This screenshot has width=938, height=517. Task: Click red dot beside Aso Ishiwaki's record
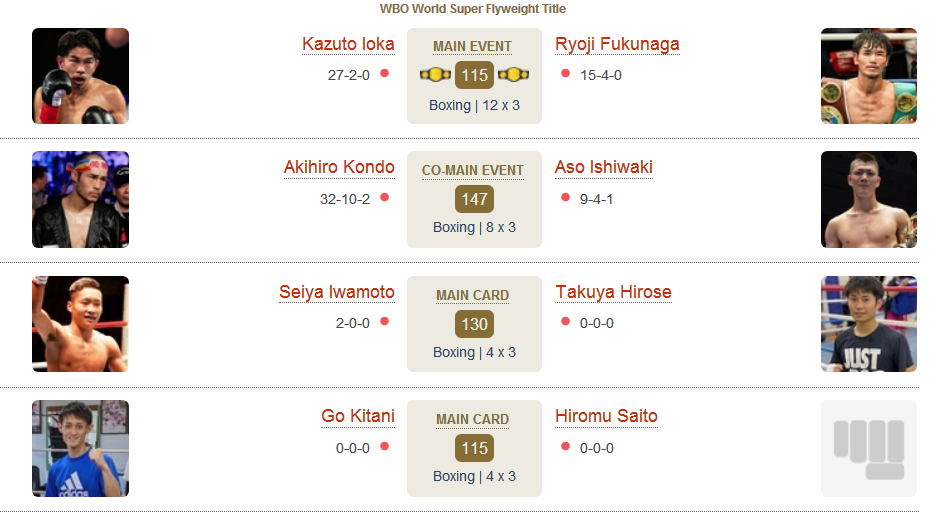click(x=565, y=197)
